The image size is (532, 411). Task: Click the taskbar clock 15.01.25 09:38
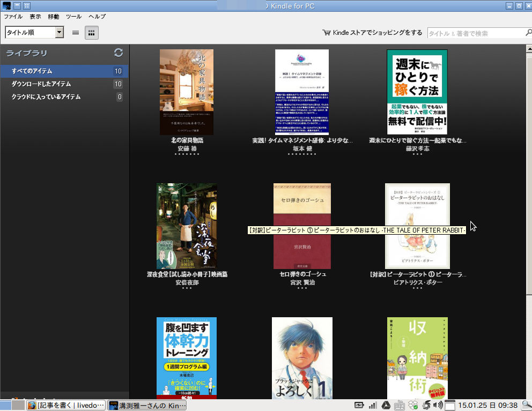(488, 405)
